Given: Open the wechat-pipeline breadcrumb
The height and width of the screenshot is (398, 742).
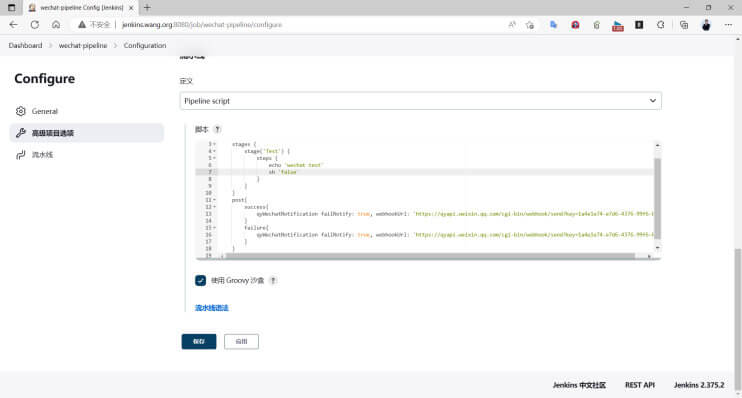Looking at the screenshot, I should (x=83, y=45).
